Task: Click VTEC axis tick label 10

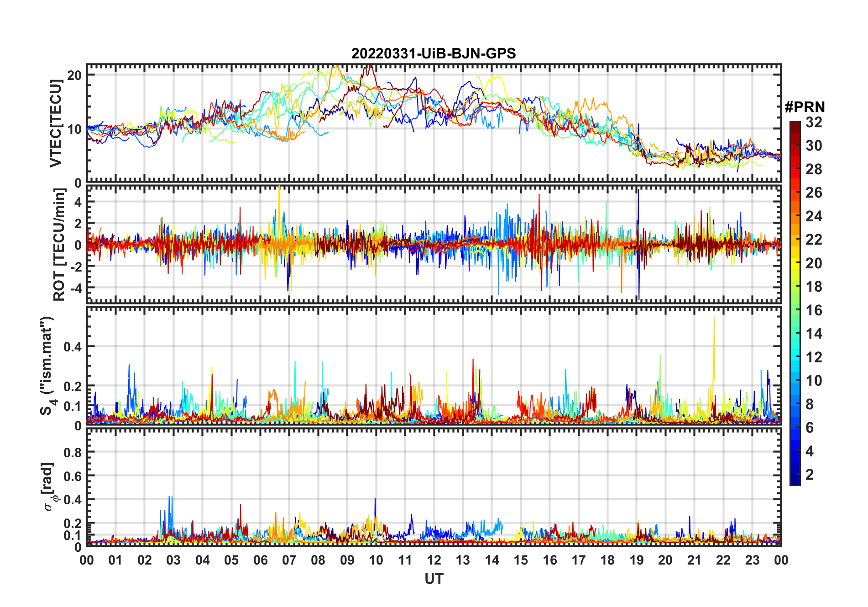Action: 74,129
